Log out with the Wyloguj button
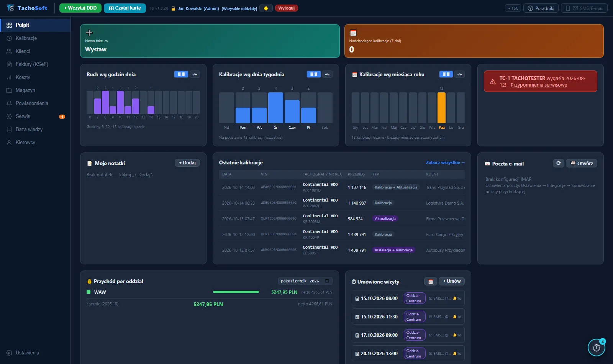The height and width of the screenshot is (364, 613). click(x=287, y=8)
